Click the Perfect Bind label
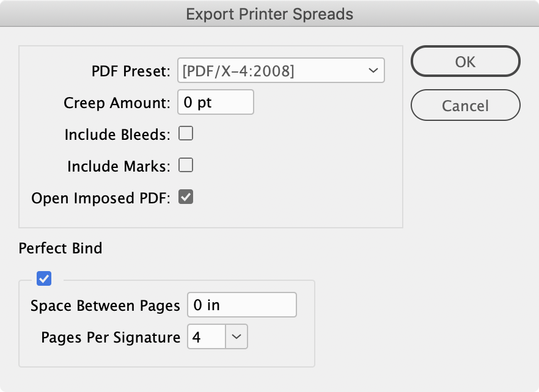Viewport: 539px width, 392px height. pos(61,249)
